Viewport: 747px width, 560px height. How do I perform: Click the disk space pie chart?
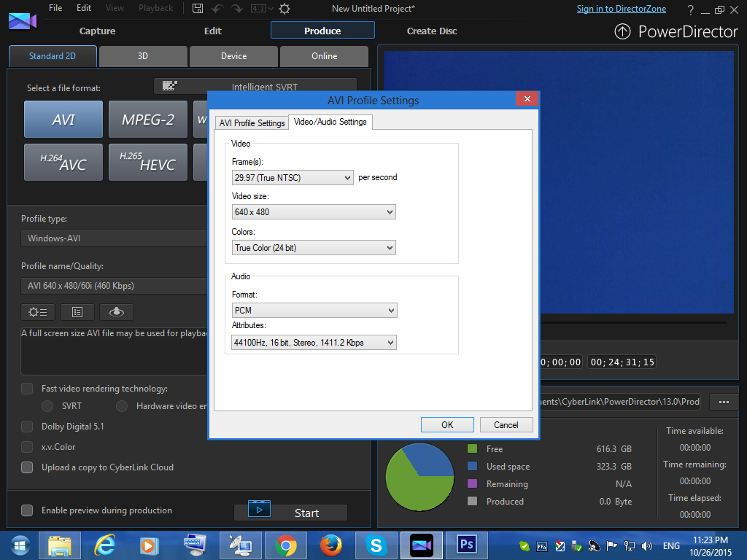419,477
